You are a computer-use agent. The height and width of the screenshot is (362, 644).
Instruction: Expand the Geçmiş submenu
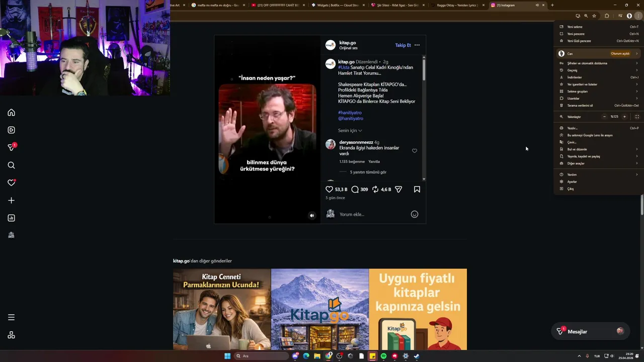click(x=599, y=70)
